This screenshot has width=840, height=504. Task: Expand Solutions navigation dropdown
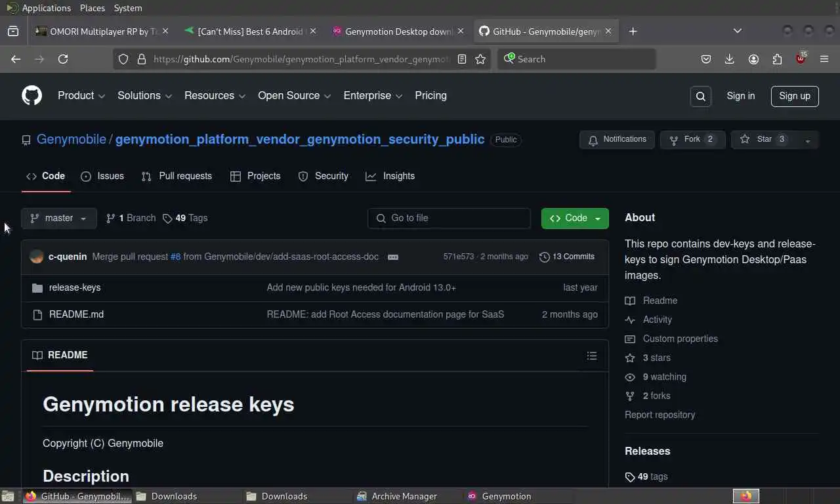click(x=144, y=96)
